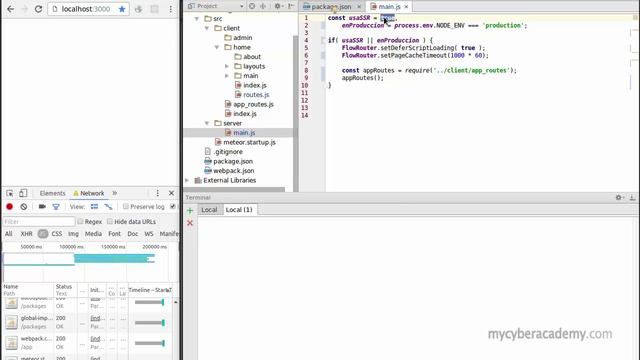Image resolution: width=640 pixels, height=360 pixels.
Task: Close the main.js editor tab
Action: click(x=406, y=7)
